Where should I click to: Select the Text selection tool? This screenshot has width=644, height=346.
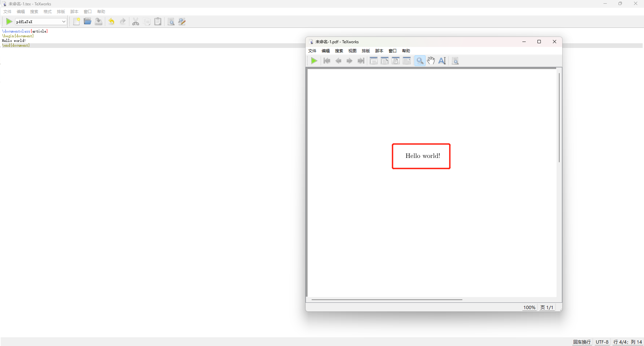(442, 61)
